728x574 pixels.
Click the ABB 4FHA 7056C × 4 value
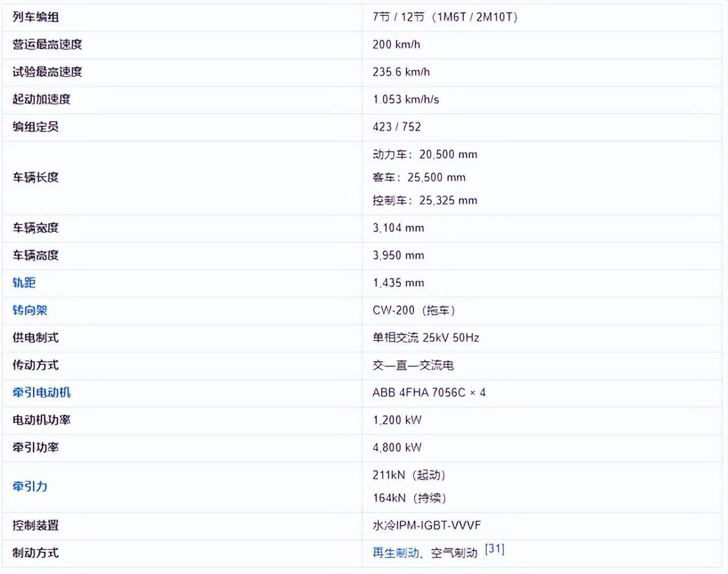point(429,393)
